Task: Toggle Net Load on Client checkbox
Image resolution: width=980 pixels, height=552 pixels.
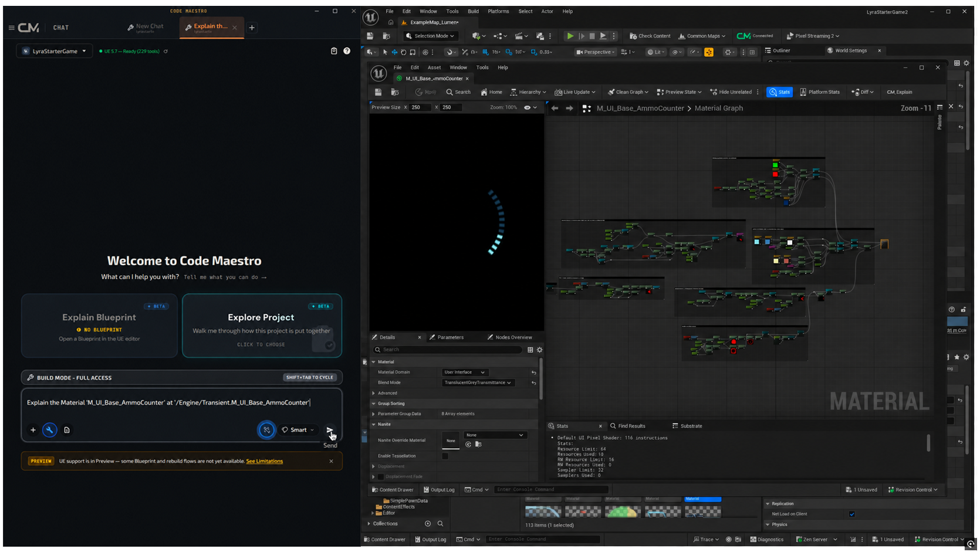Action: 852,514
